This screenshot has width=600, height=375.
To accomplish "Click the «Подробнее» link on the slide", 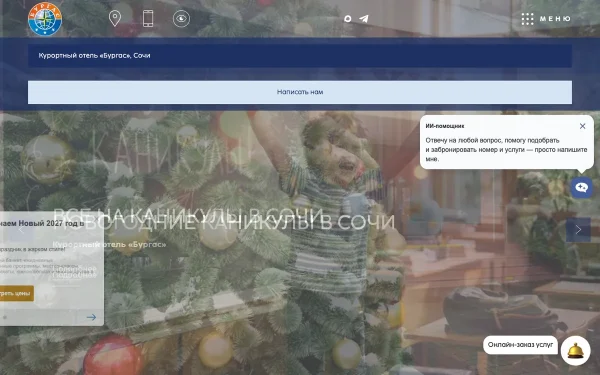I will pyautogui.click(x=75, y=271).
